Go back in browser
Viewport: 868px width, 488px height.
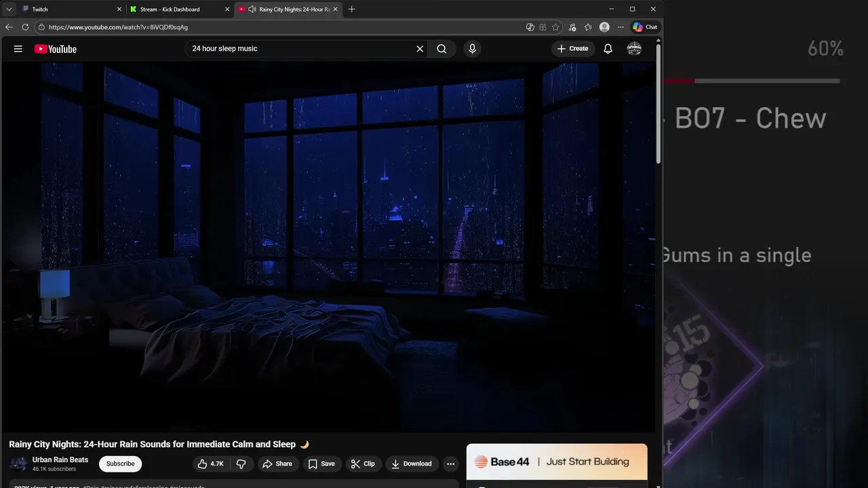[x=9, y=27]
